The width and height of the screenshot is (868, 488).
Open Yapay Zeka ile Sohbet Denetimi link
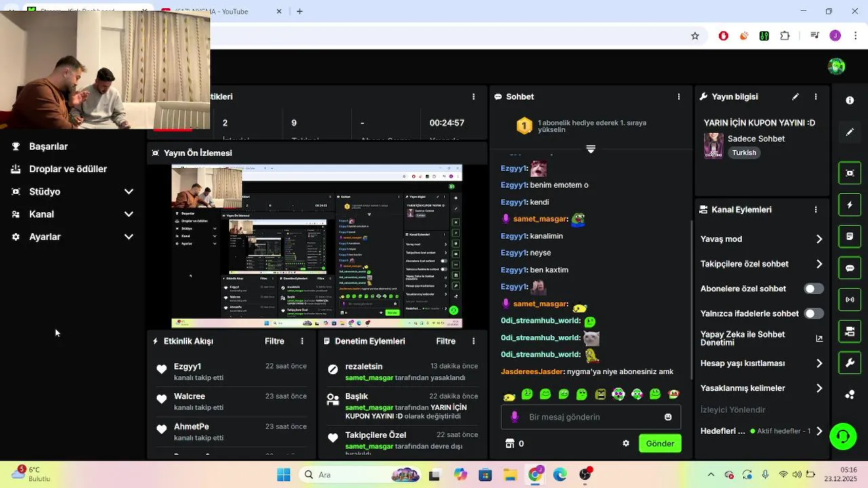tap(762, 338)
